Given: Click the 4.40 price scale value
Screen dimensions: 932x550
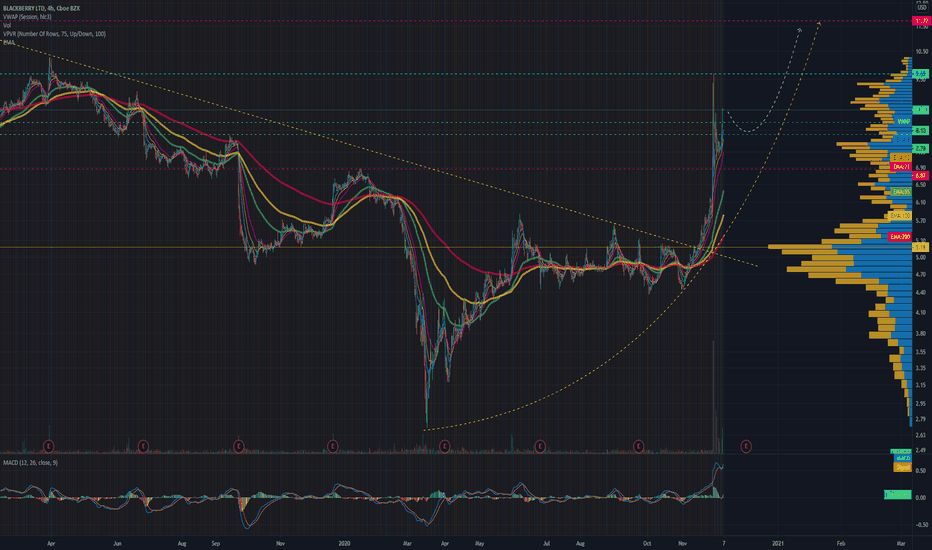Looking at the screenshot, I should tap(921, 293).
